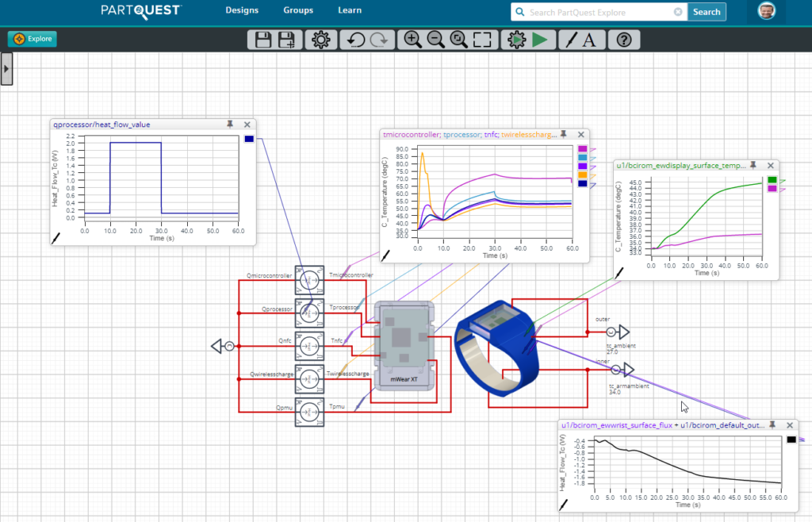Open the Groups menu
This screenshot has height=522, width=812.
[298, 10]
